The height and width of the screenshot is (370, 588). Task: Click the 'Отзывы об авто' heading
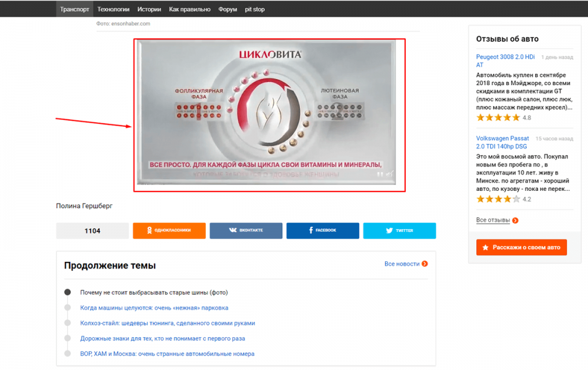tap(507, 39)
